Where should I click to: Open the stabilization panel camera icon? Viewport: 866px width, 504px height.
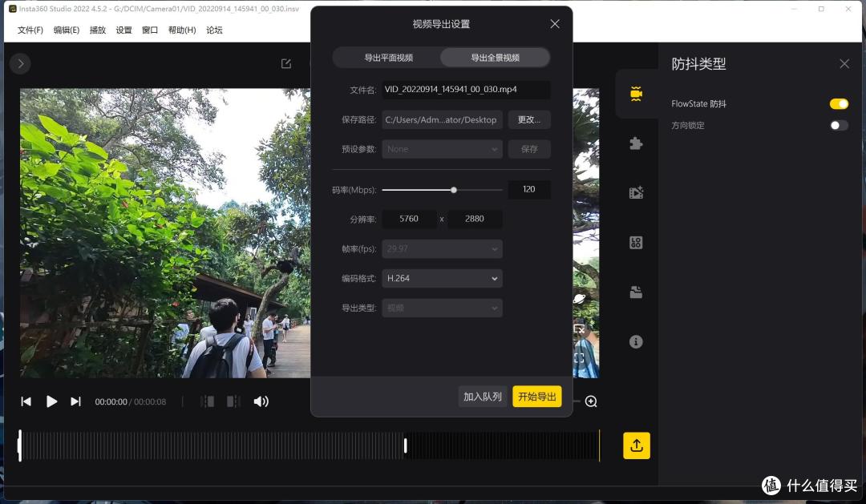[x=636, y=94]
